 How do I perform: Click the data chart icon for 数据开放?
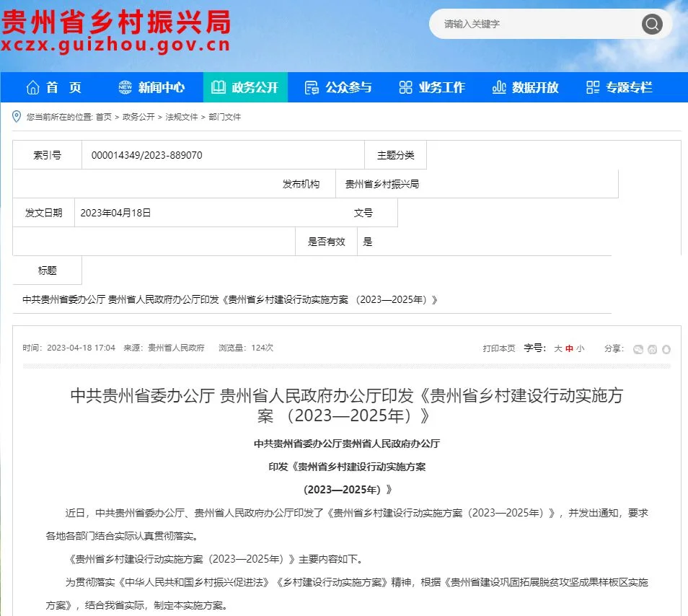(499, 87)
